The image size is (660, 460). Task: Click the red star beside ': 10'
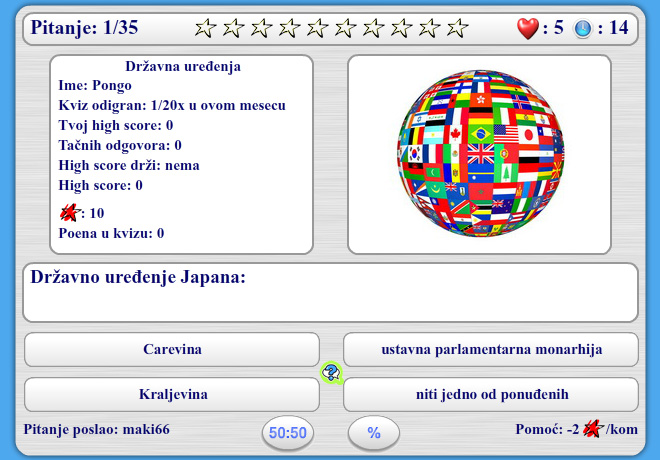[69, 213]
